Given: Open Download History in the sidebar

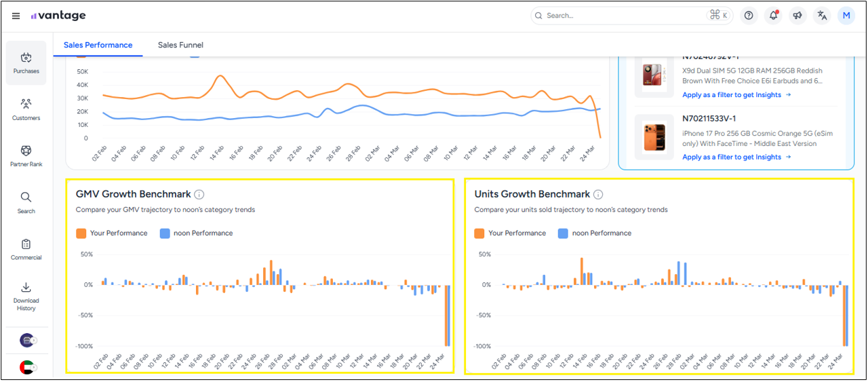Looking at the screenshot, I should pyautogui.click(x=26, y=296).
